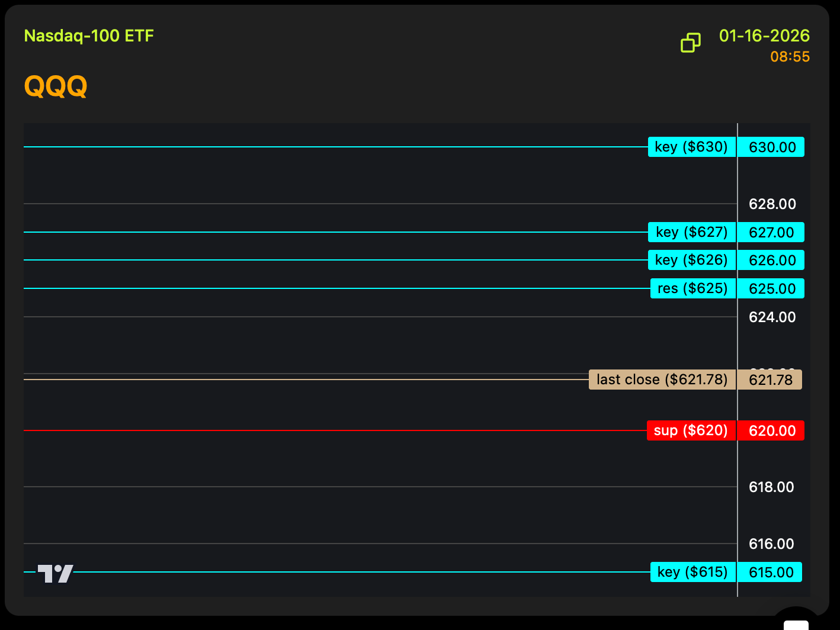Image resolution: width=840 pixels, height=630 pixels.
Task: Click the white button at bottom right corner
Action: coord(796,625)
